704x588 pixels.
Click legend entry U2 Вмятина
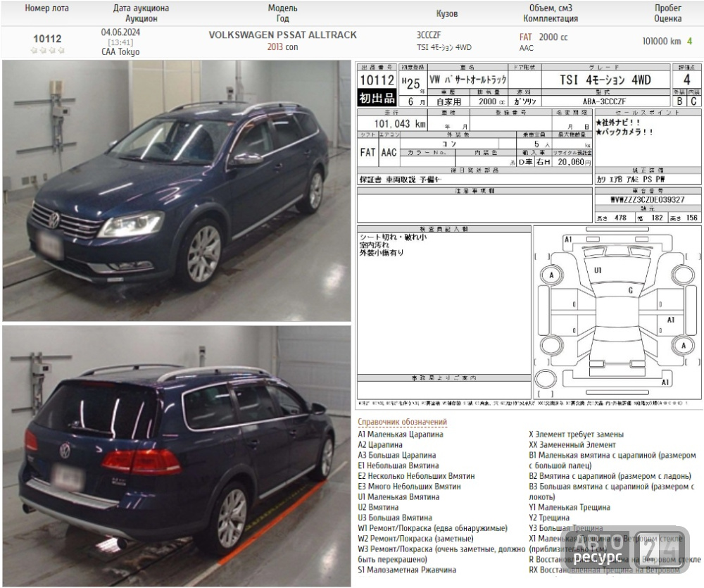coord(378,507)
